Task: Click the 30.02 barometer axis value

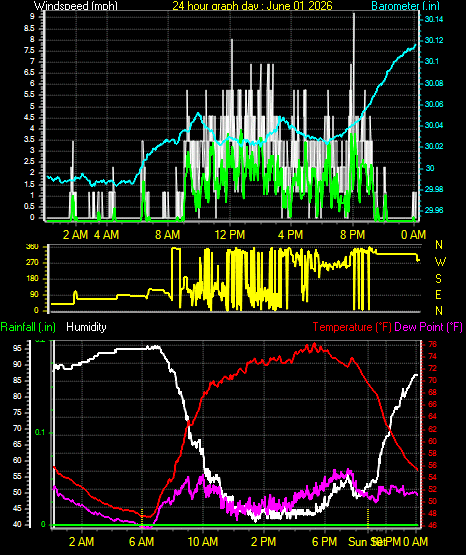Action: 434,147
